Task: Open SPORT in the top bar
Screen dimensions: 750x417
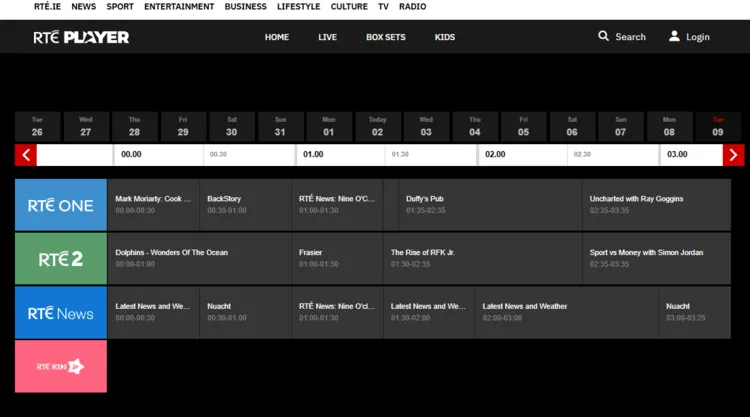Action: point(120,7)
